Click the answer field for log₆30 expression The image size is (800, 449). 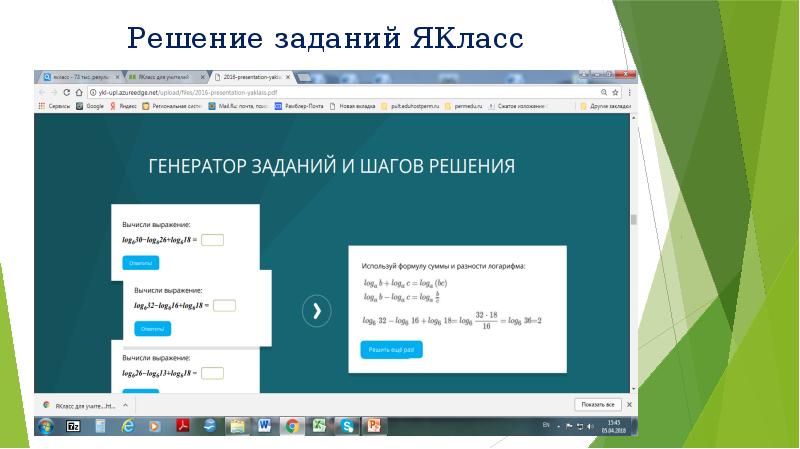point(212,240)
